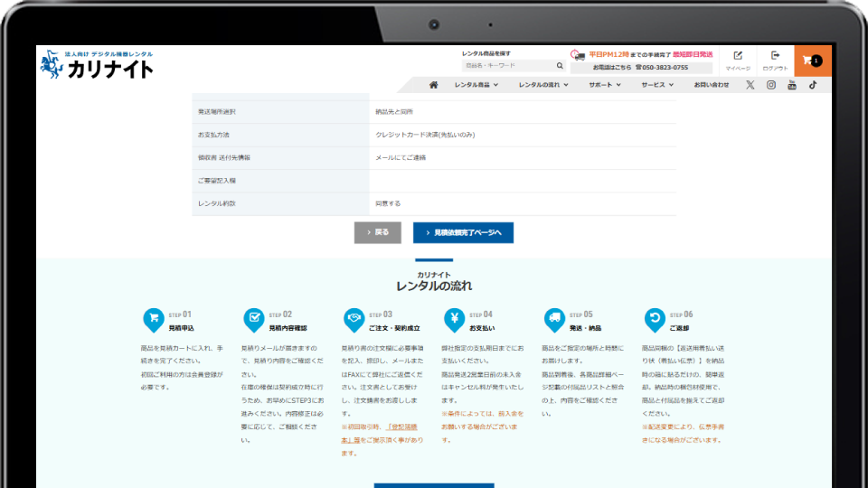Open the YouTube social icon
The width and height of the screenshot is (868, 488).
[x=792, y=85]
